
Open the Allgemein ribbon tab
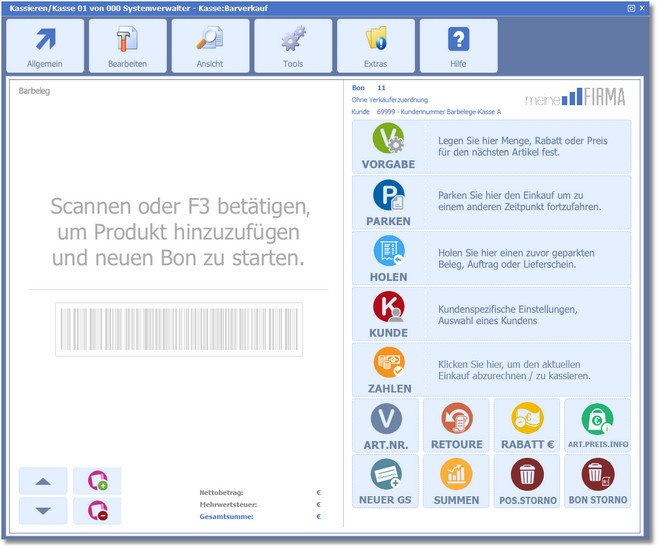point(46,46)
